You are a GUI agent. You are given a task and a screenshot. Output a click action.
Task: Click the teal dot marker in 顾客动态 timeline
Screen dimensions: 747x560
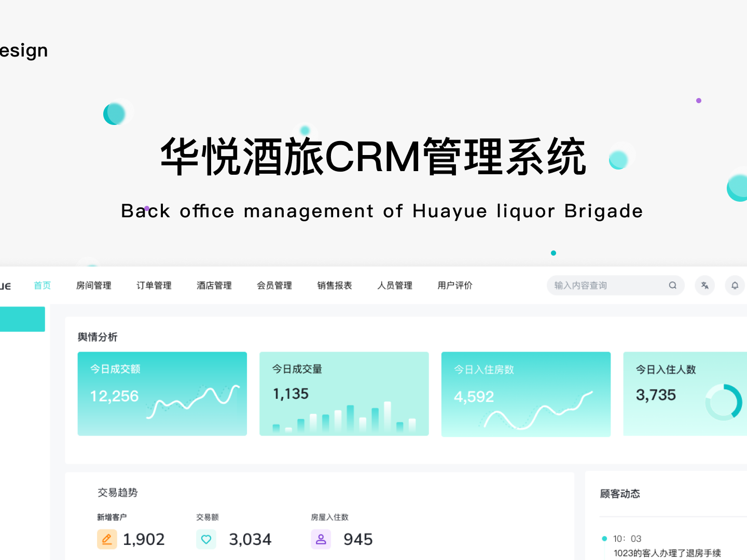(604, 539)
